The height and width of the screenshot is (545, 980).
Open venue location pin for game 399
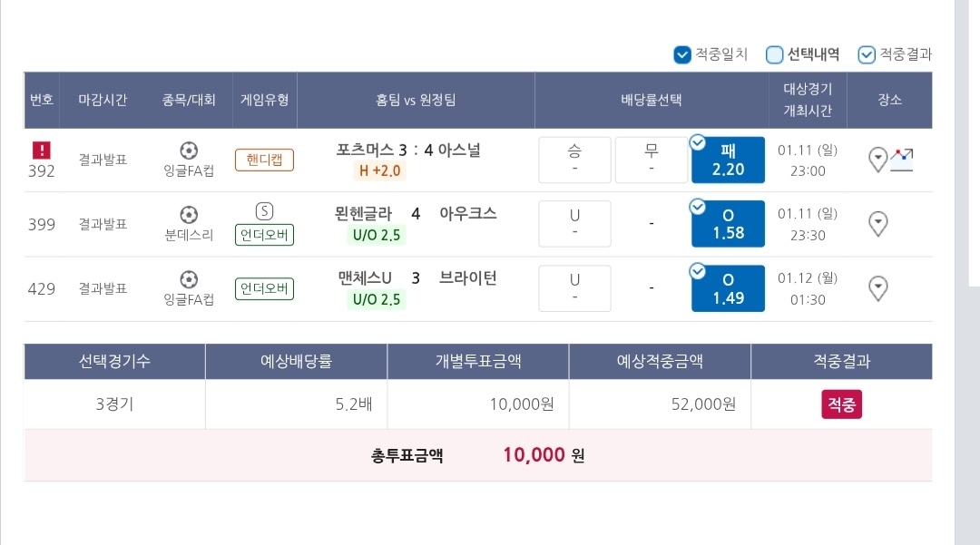(877, 223)
